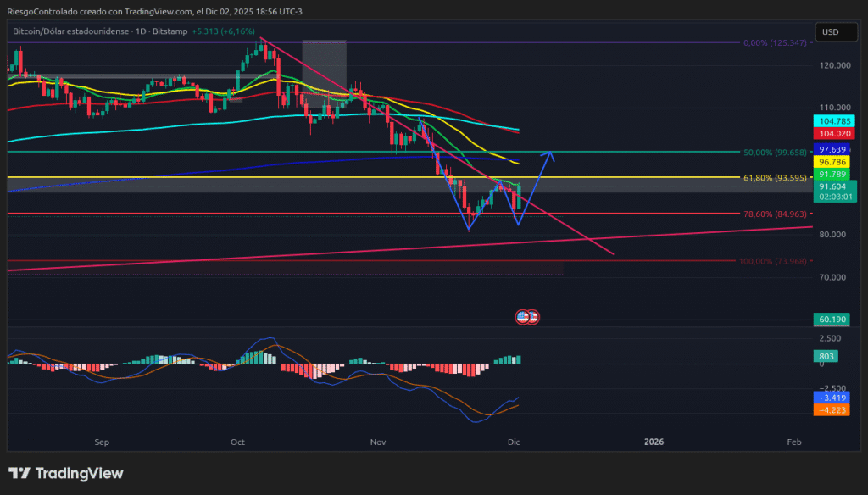Click the blue projection arrow head near 99.658
The image size is (868, 495).
pyautogui.click(x=552, y=153)
